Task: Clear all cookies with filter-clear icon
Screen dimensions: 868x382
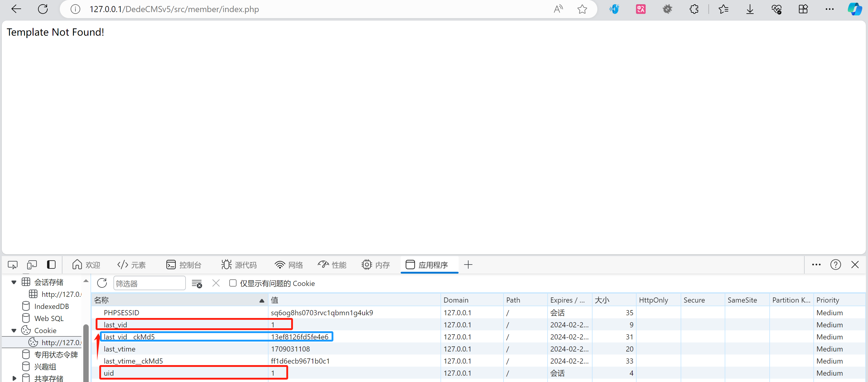Action: click(196, 284)
